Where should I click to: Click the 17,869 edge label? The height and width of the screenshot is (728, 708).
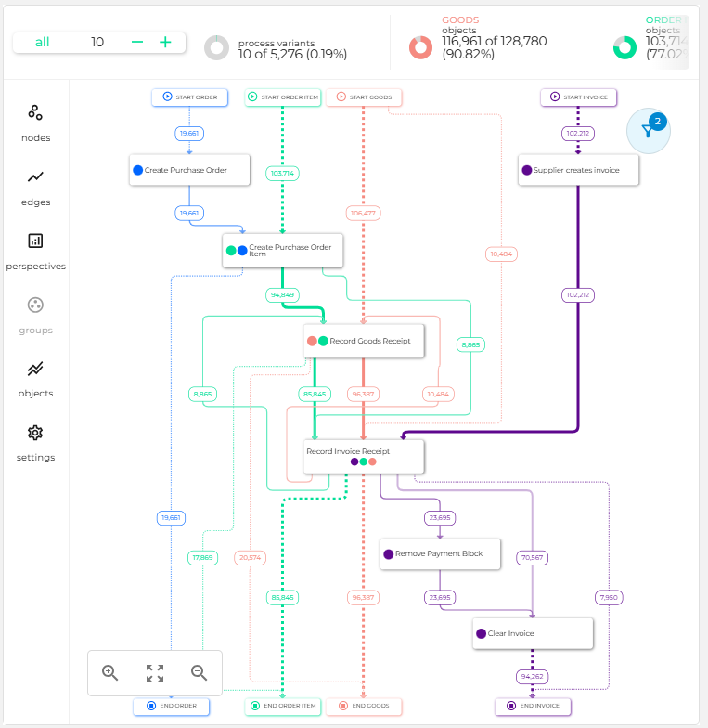pos(202,557)
